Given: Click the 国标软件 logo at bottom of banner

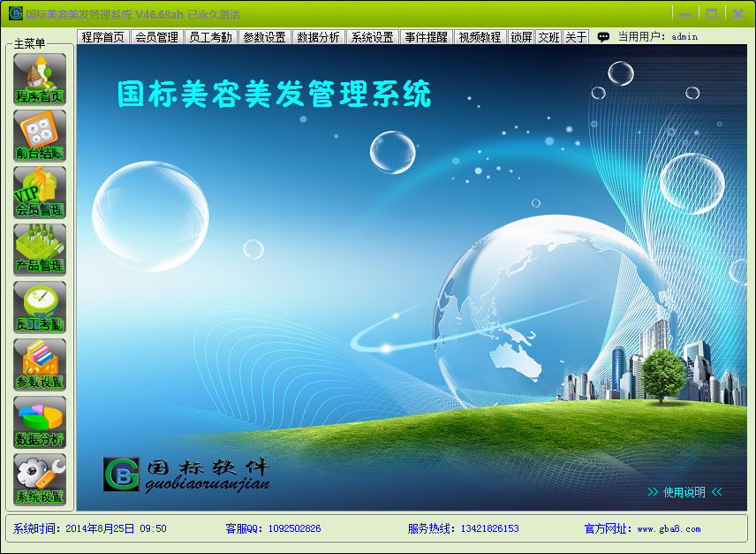Looking at the screenshot, I should (x=186, y=474).
